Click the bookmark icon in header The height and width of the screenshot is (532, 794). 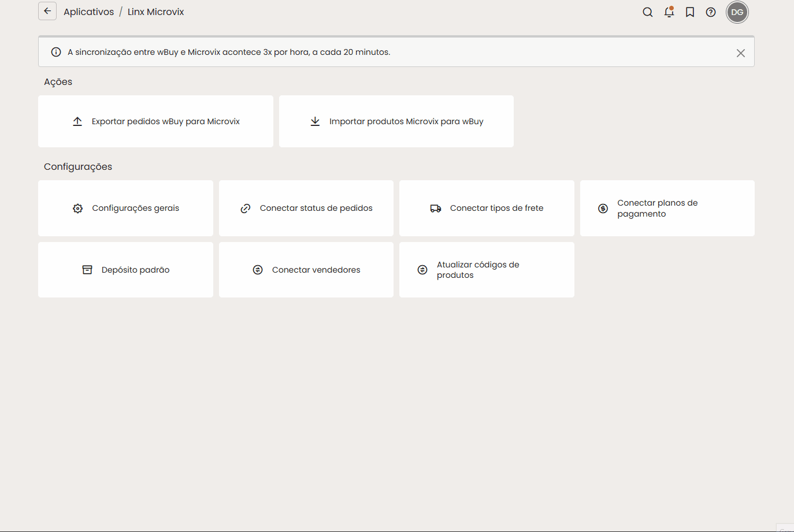tap(690, 12)
